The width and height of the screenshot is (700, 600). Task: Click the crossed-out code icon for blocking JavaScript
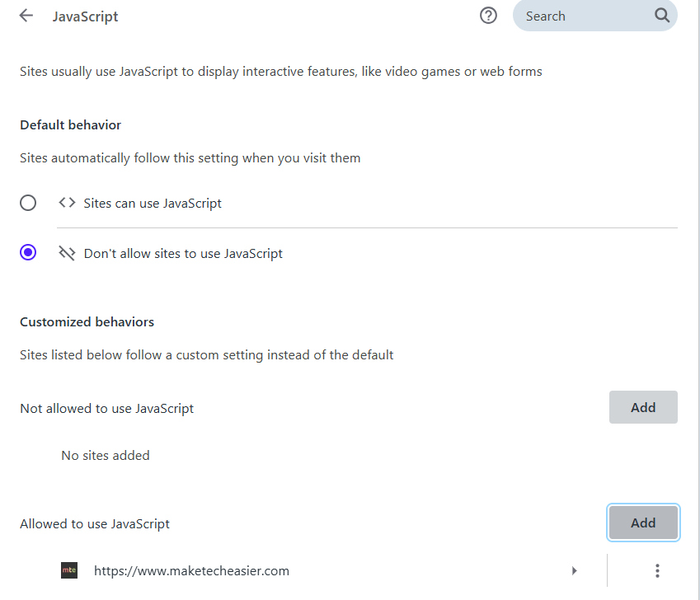pos(66,253)
